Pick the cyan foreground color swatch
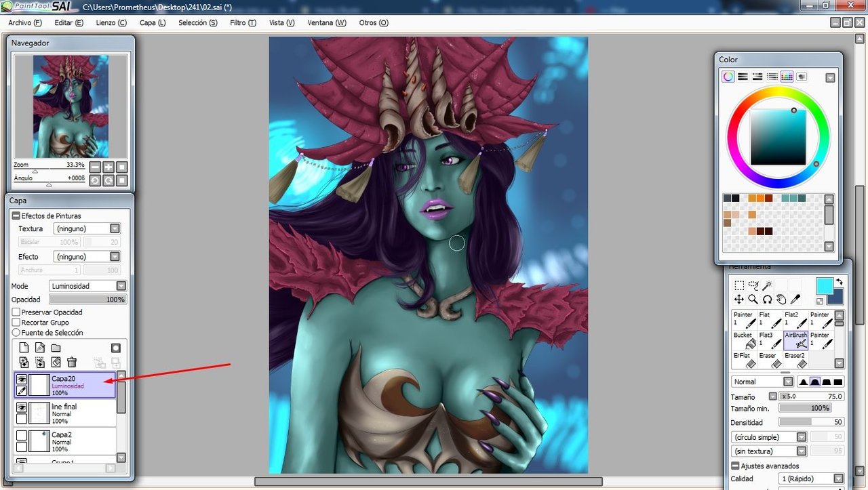The height and width of the screenshot is (490, 868). (x=823, y=285)
